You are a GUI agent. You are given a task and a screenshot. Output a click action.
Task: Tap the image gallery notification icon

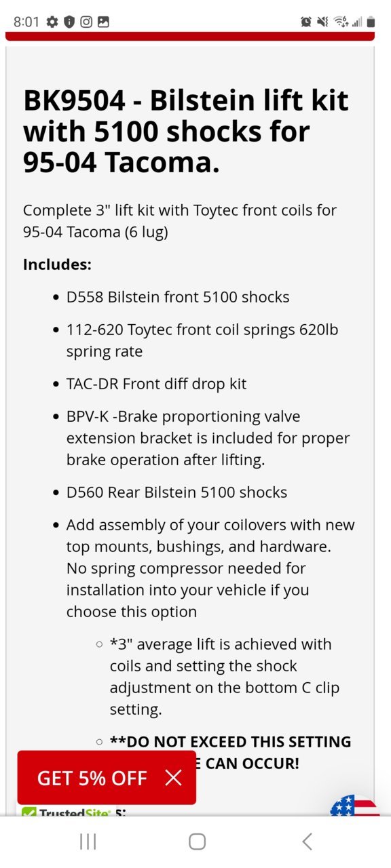pos(103,22)
